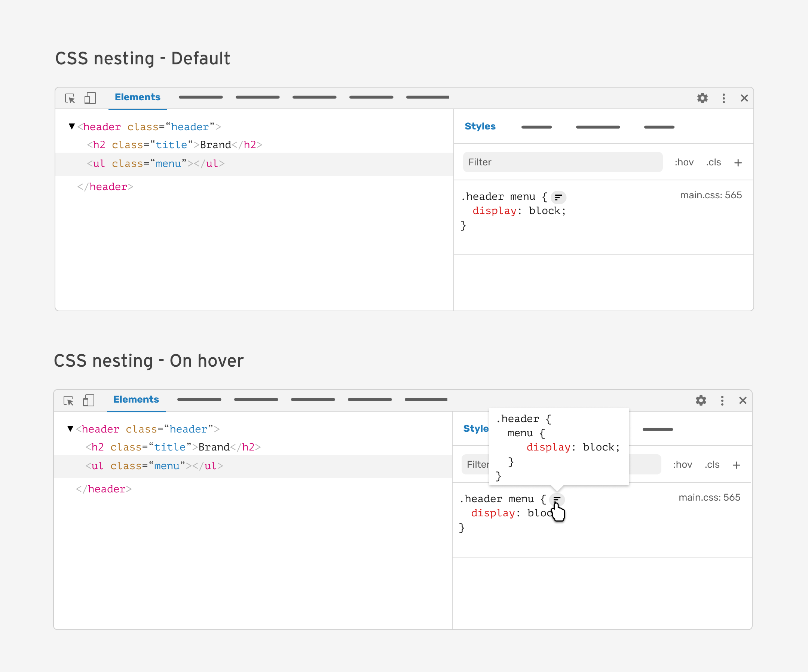Toggle device toolbar icon in top panel
The width and height of the screenshot is (808, 672).
[x=90, y=98]
